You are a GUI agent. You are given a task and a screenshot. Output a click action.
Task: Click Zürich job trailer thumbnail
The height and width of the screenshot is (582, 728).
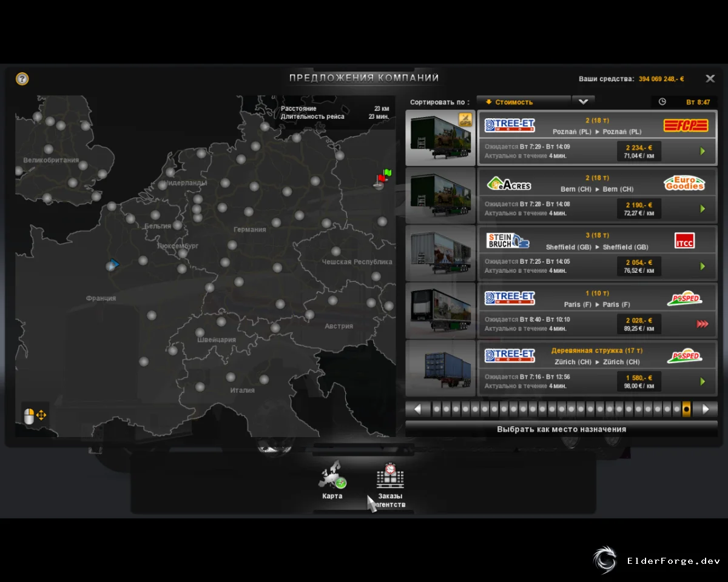point(440,369)
